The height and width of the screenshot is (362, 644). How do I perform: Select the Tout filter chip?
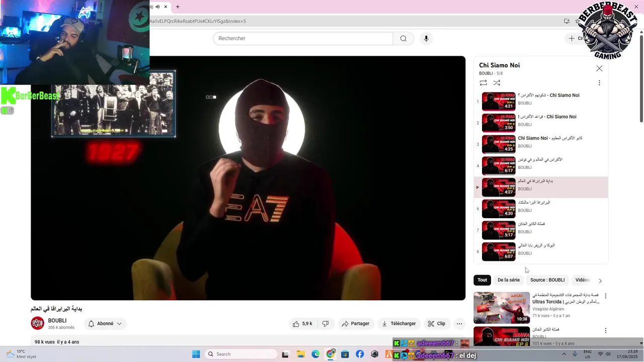point(482,280)
